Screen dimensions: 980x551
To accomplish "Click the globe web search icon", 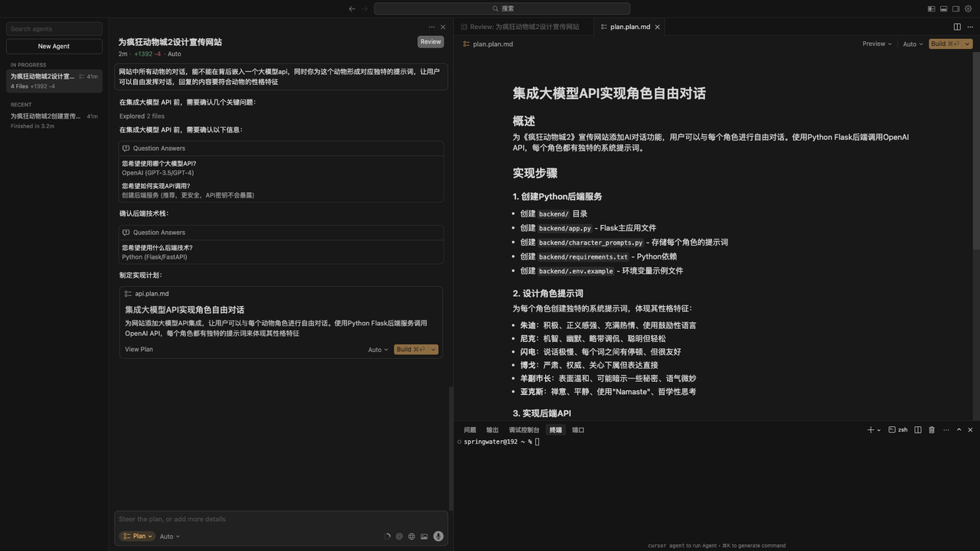I will tap(411, 536).
